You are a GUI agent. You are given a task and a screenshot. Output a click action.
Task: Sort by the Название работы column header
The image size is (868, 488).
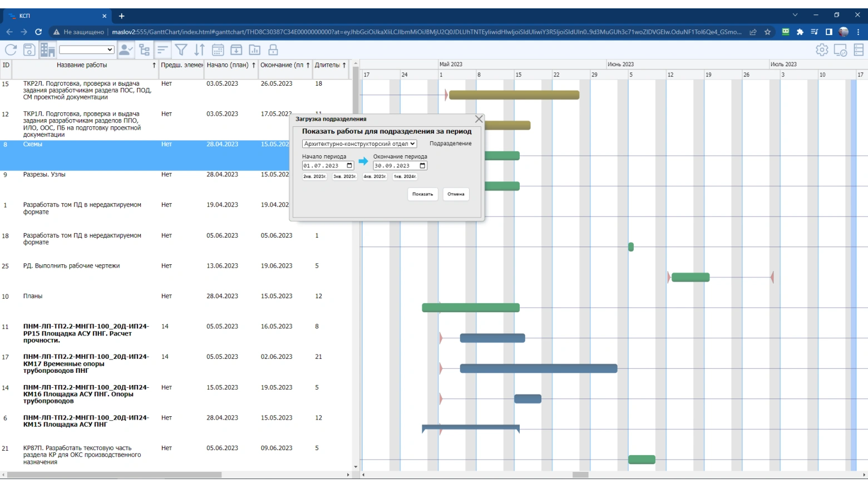click(82, 65)
